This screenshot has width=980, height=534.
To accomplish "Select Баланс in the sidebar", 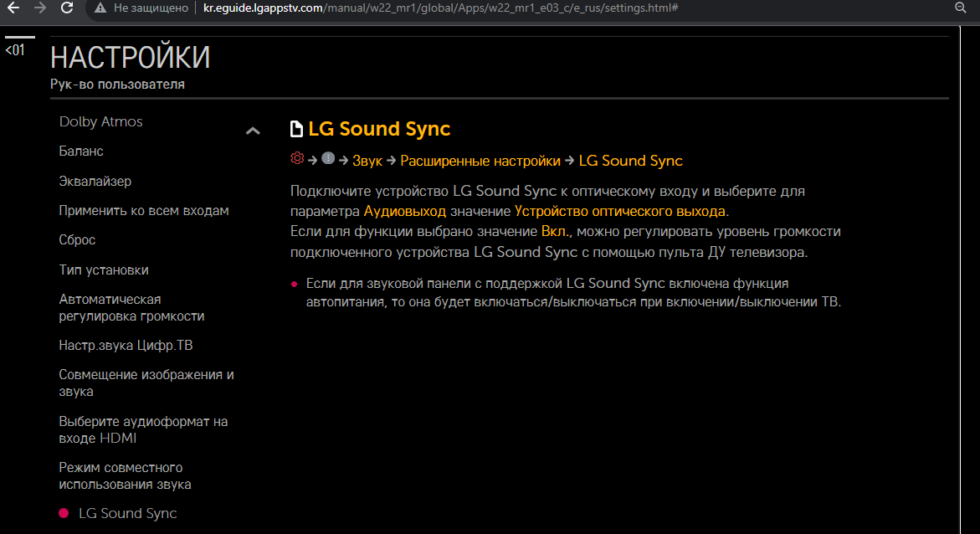I will [x=81, y=151].
